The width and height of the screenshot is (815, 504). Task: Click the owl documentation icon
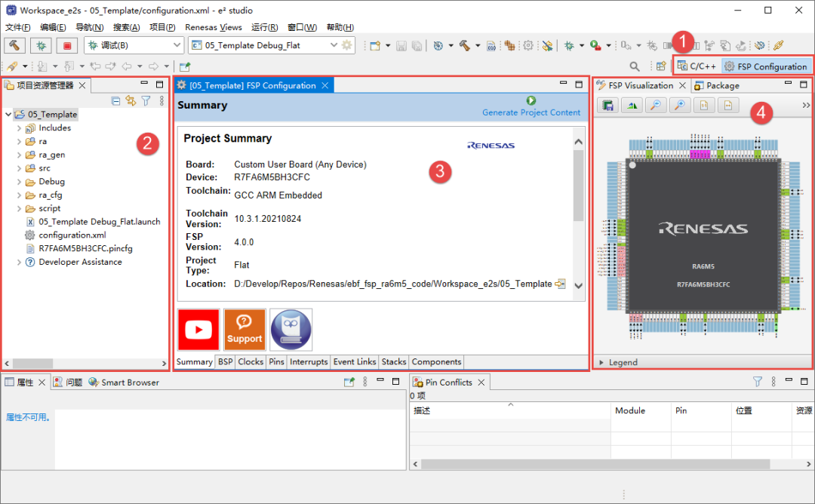pyautogui.click(x=291, y=330)
